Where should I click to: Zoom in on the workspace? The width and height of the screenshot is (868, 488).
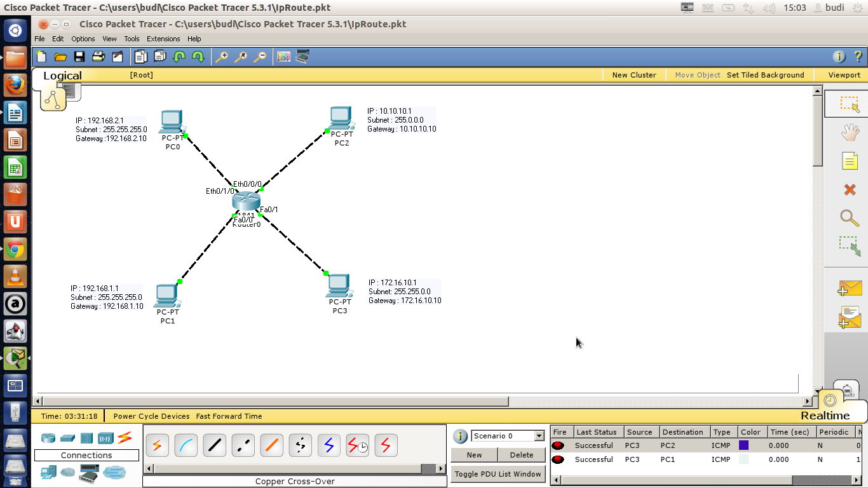(x=221, y=57)
